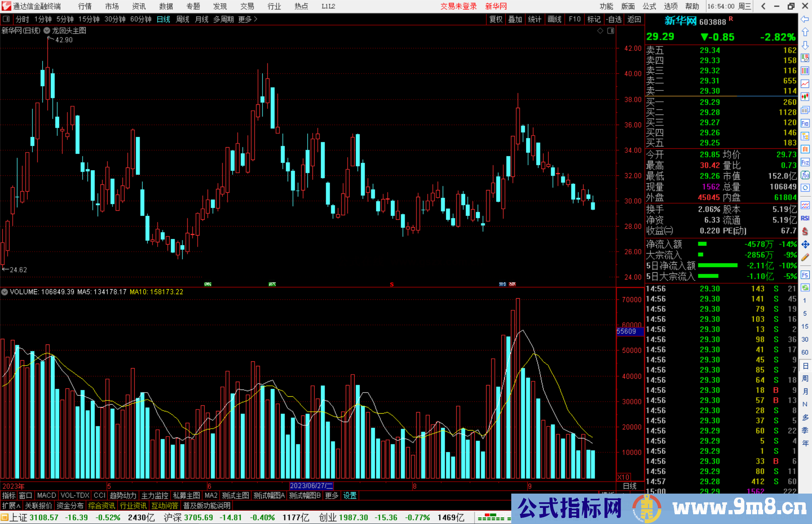This screenshot has width=812, height=524.
Task: Click the left arrow back icon in right sidebar
Action: coord(805,19)
